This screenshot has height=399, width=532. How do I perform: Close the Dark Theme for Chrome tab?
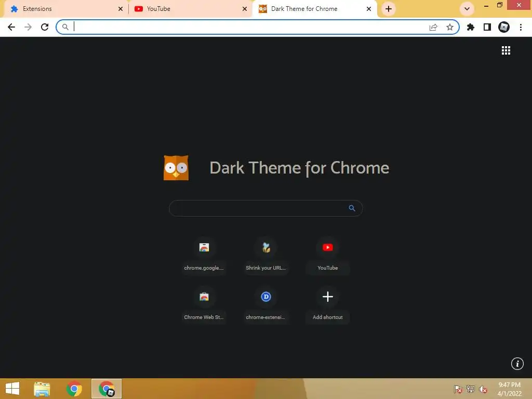369,9
